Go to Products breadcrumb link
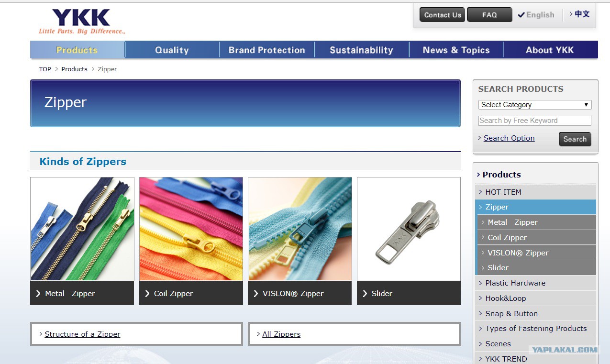This screenshot has width=610, height=364. point(74,69)
